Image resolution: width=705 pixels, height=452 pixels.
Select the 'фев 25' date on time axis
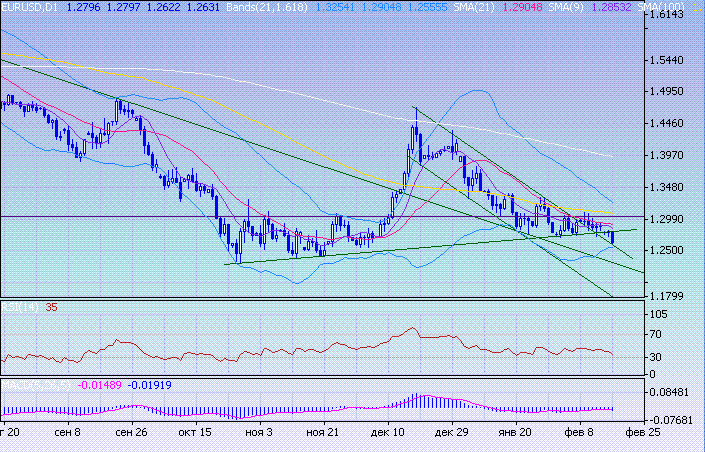tap(642, 435)
